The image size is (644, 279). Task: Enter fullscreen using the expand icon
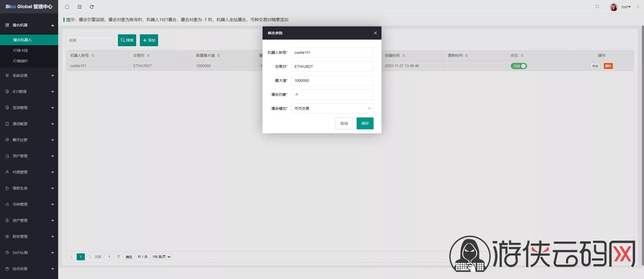pyautogui.click(x=597, y=7)
